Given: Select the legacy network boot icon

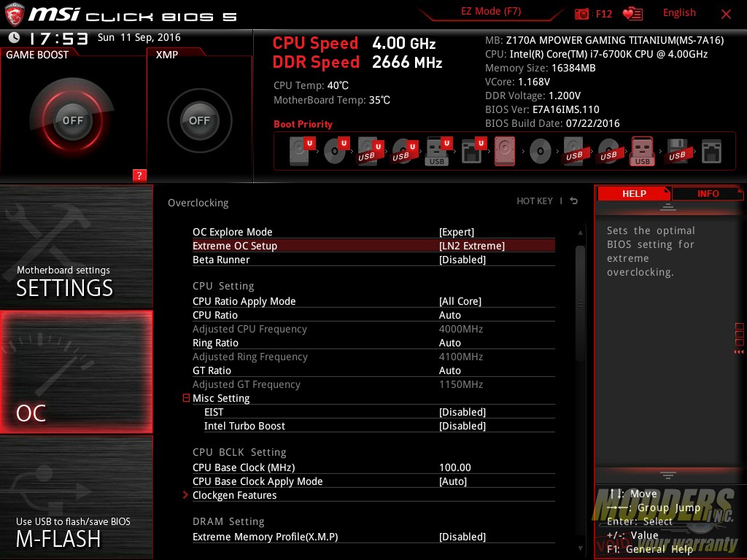Looking at the screenshot, I should click(x=711, y=152).
